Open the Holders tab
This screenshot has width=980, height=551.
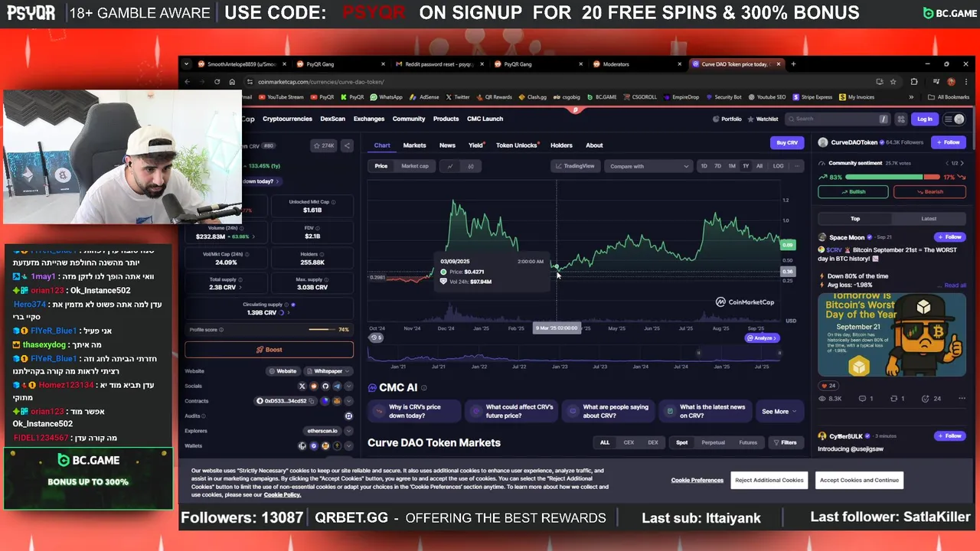point(561,145)
